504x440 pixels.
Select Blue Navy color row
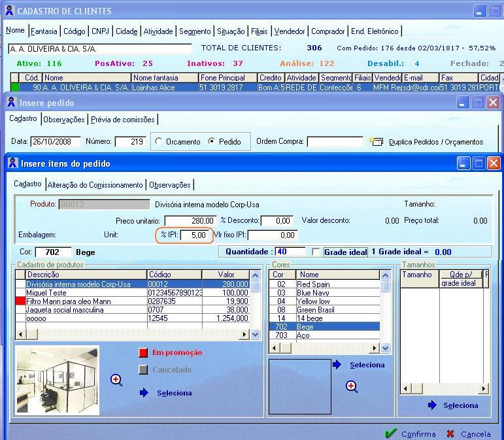point(325,293)
